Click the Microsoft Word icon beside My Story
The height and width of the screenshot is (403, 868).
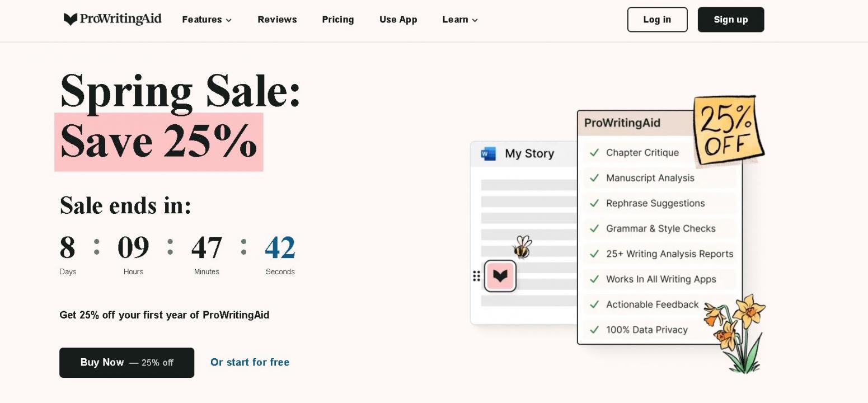pos(489,154)
